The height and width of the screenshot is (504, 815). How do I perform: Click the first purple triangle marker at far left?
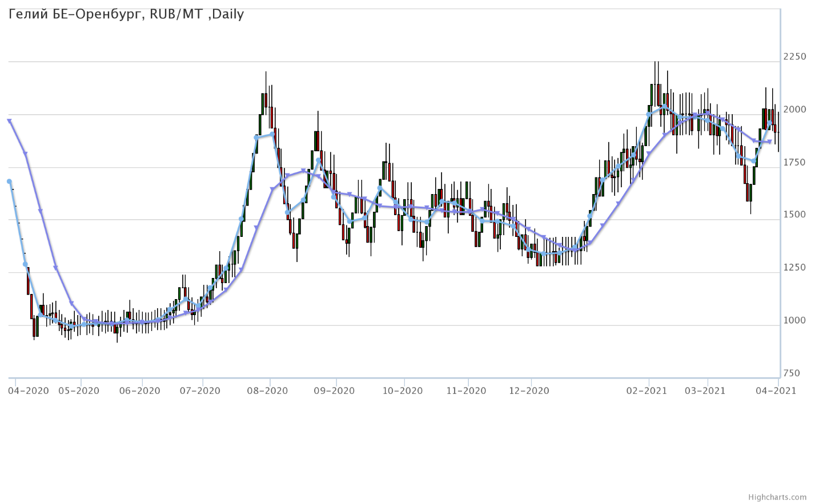pyautogui.click(x=9, y=121)
